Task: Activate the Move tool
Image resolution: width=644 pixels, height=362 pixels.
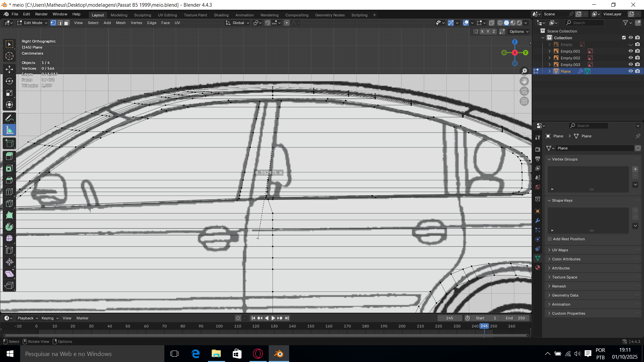Action: [x=9, y=69]
